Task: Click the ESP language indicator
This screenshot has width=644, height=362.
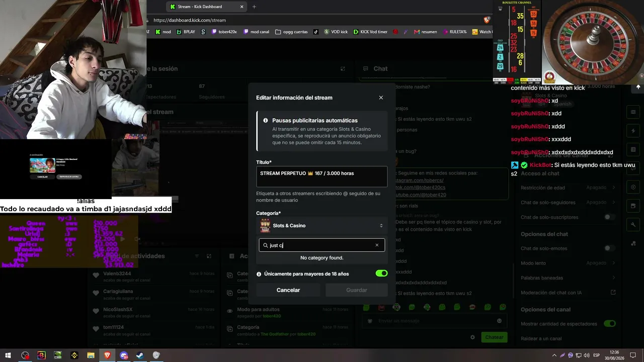Action: 596,355
